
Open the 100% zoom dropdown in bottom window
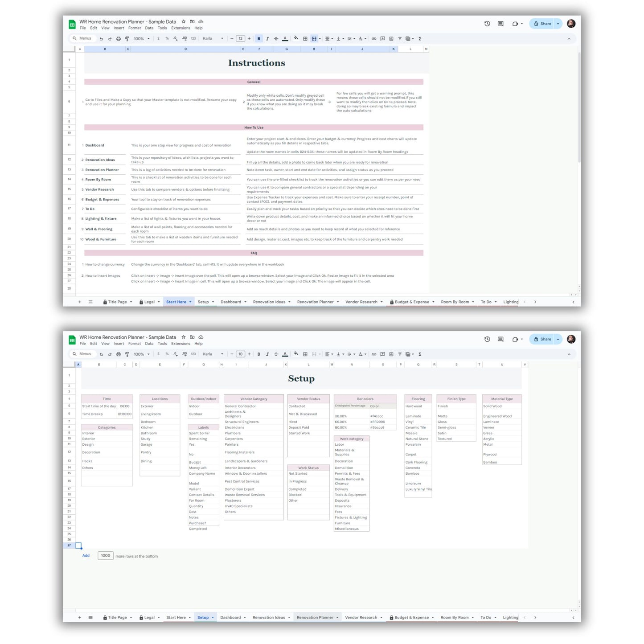tap(141, 354)
